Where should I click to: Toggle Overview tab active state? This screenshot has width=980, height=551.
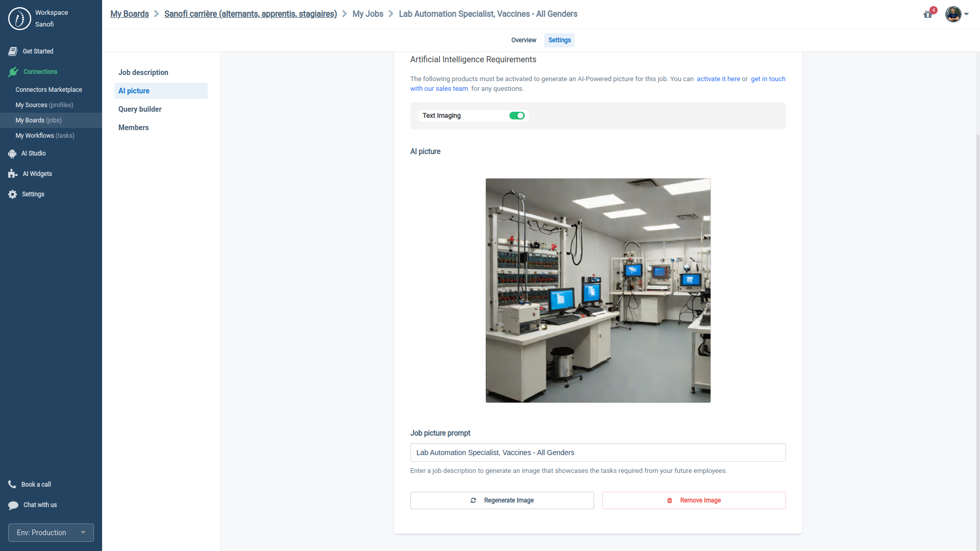tap(524, 40)
